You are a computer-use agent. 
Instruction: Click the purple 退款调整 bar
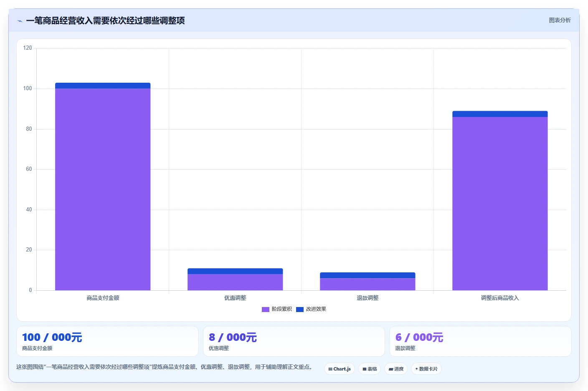[x=367, y=284]
